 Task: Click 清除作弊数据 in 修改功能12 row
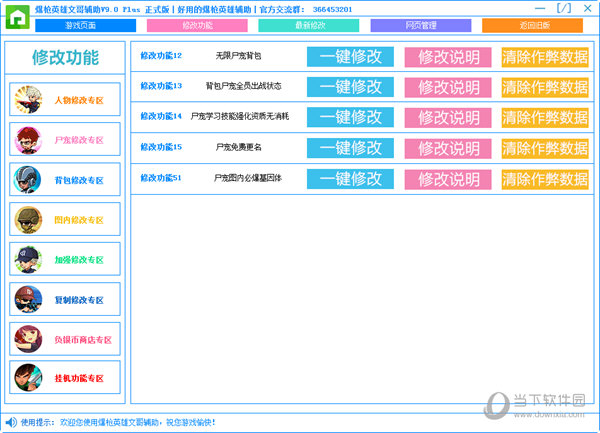(545, 57)
